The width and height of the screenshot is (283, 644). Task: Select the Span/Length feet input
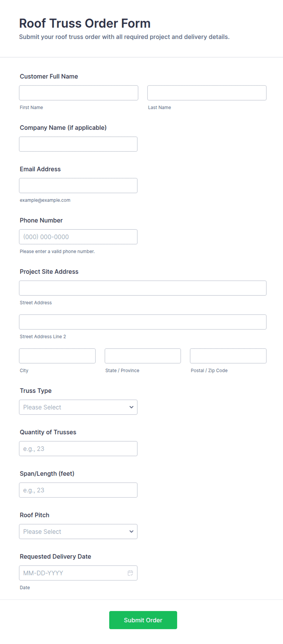(78, 490)
